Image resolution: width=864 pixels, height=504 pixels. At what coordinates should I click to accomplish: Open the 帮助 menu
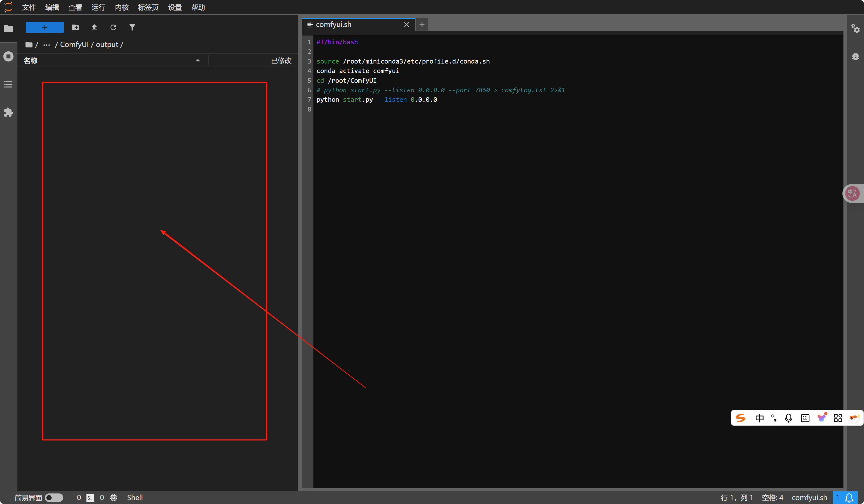tap(198, 7)
